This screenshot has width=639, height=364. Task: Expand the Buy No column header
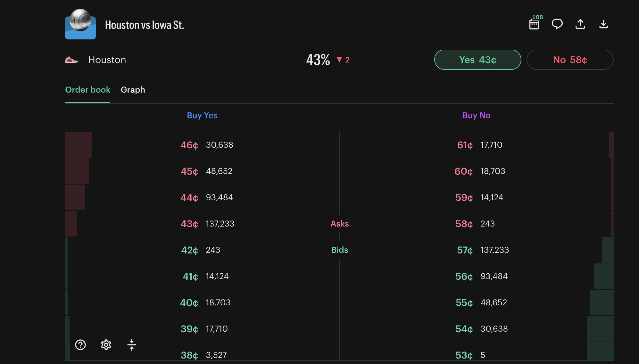pos(476,115)
